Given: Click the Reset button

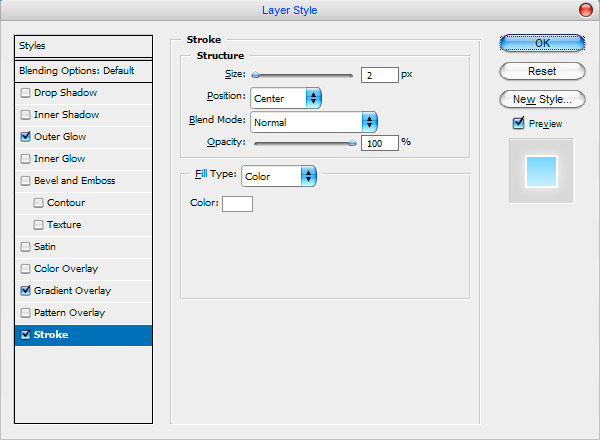Looking at the screenshot, I should coord(542,71).
